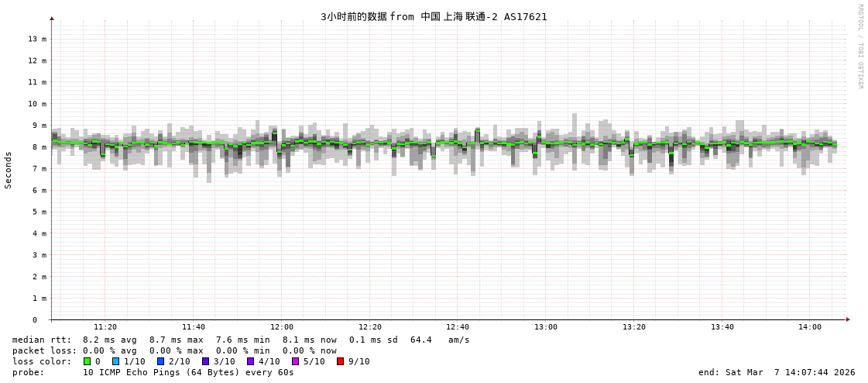Select the 13:00 time axis label
This screenshot has width=868, height=383.
(546, 327)
